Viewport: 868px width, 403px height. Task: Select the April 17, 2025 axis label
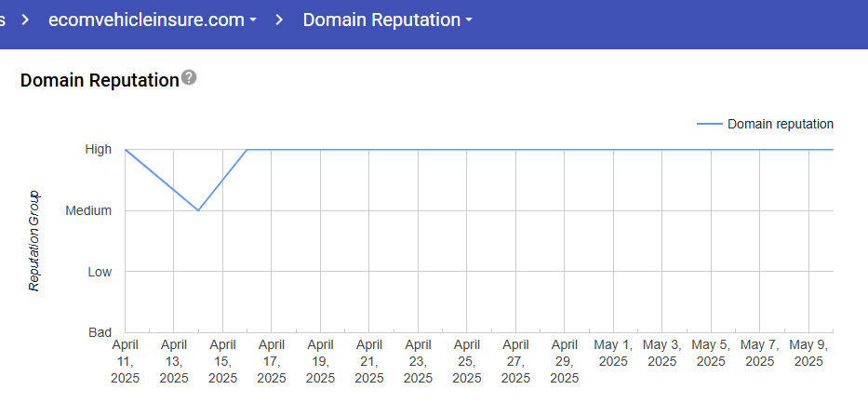(x=272, y=362)
